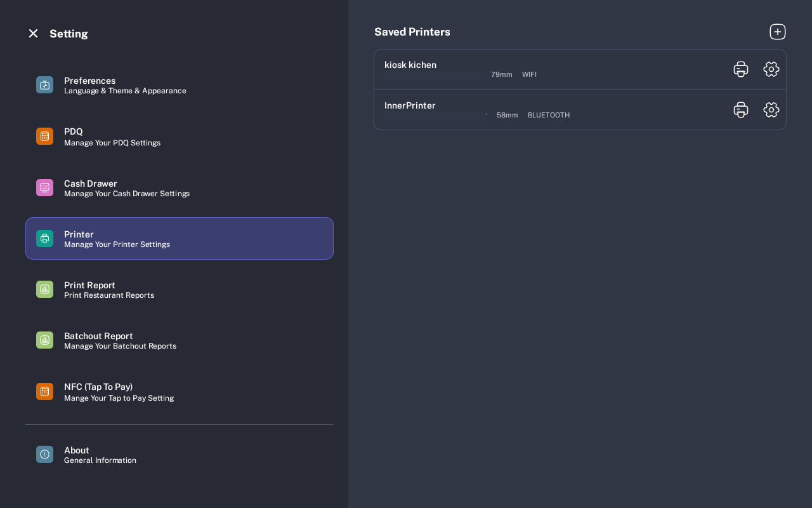Test print on InnerPrinter
This screenshot has width=812, height=508.
(x=741, y=110)
